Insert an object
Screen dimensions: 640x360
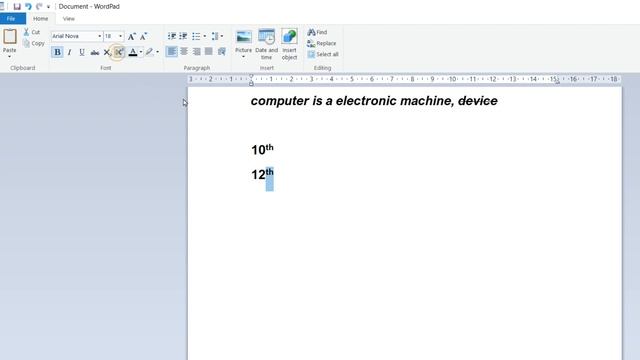pos(289,44)
